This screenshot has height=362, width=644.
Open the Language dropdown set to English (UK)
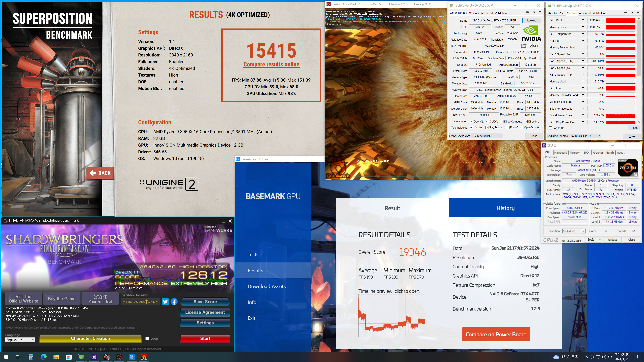tap(20, 340)
